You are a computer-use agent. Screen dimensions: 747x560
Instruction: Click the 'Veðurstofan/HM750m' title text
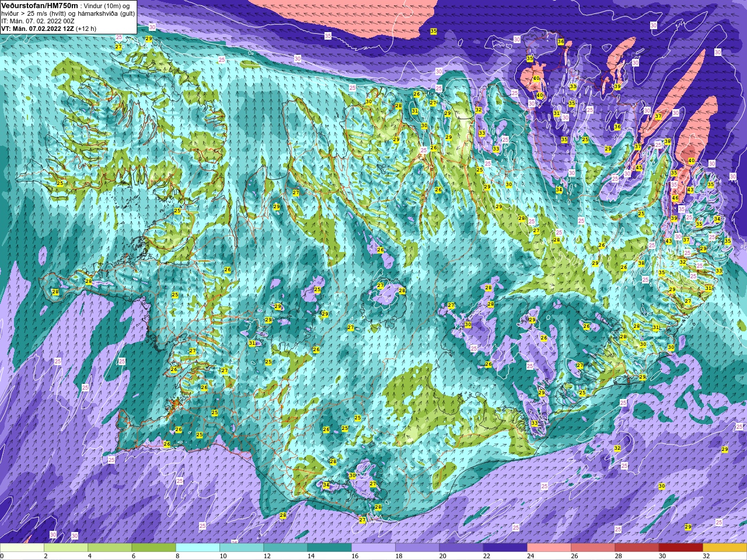tap(39, 5)
